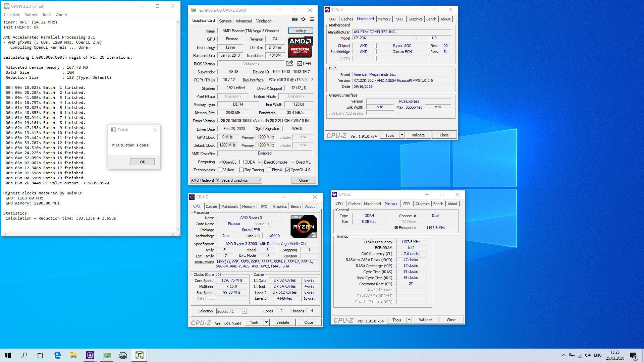Switch to CPU-Z taskbar icon
The image size is (644, 362).
point(90,355)
